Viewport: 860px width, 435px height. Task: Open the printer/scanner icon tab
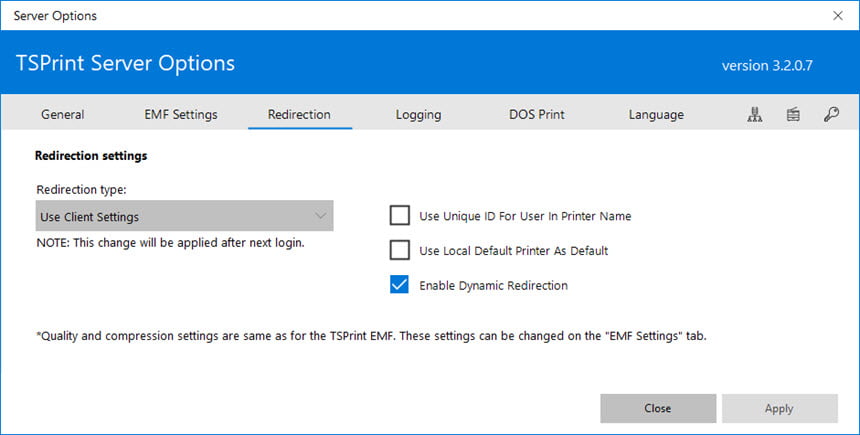(793, 114)
